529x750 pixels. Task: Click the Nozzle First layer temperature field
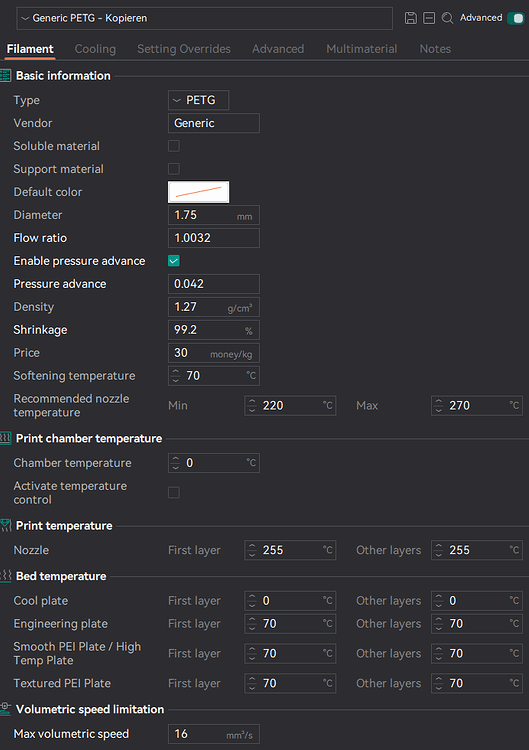290,550
